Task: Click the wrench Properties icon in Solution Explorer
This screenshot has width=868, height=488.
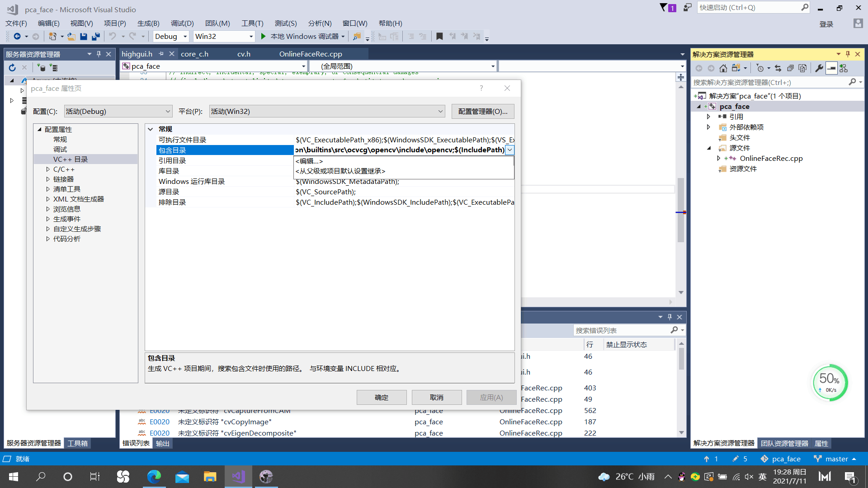Action: 819,68
